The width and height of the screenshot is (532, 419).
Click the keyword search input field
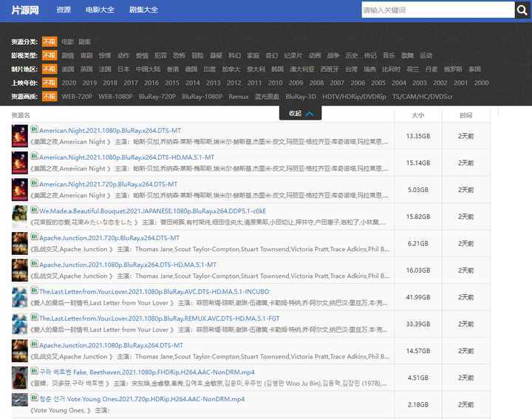pos(437,10)
